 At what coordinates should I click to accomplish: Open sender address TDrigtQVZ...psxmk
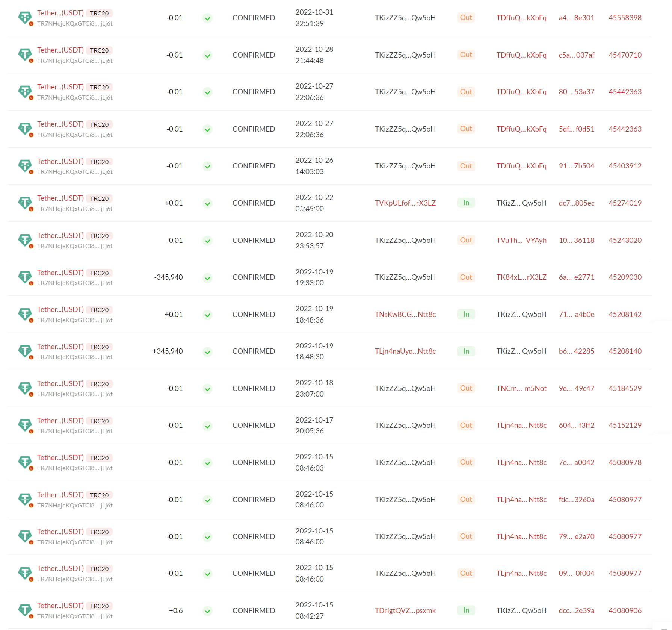point(405,610)
